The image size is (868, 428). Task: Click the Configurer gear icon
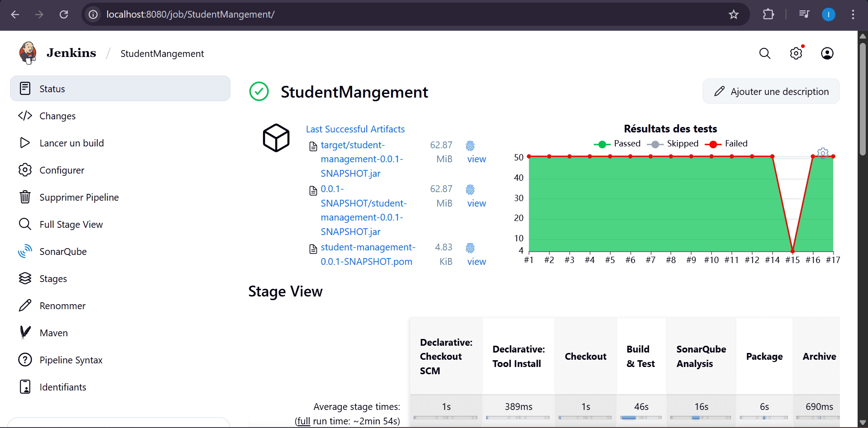point(25,170)
